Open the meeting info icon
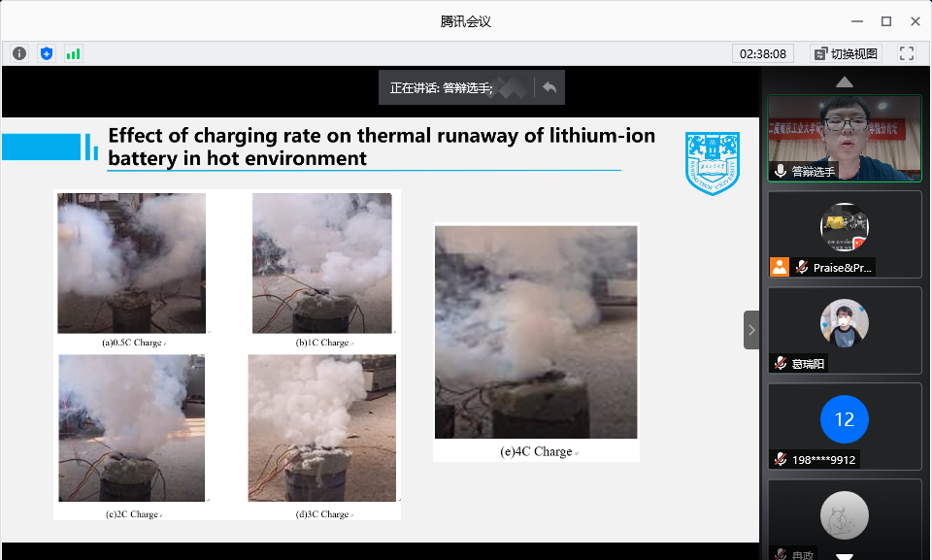This screenshot has height=560, width=932. pos(19,53)
